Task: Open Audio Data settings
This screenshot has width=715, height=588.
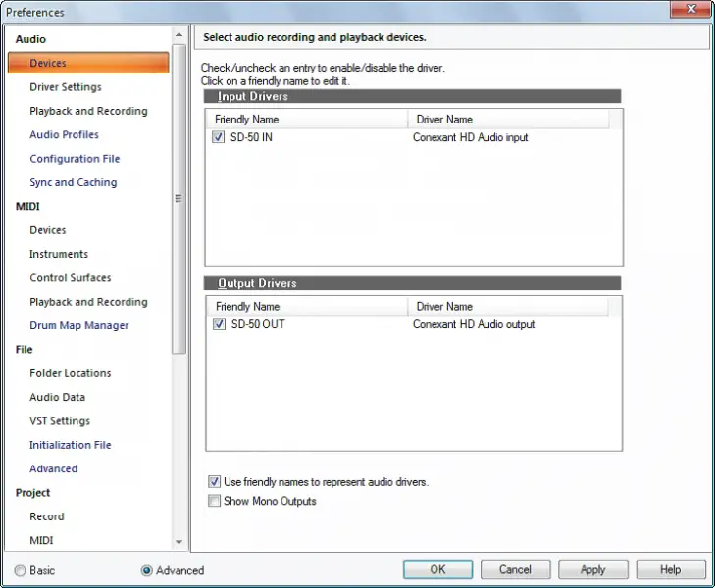Action: pos(58,397)
